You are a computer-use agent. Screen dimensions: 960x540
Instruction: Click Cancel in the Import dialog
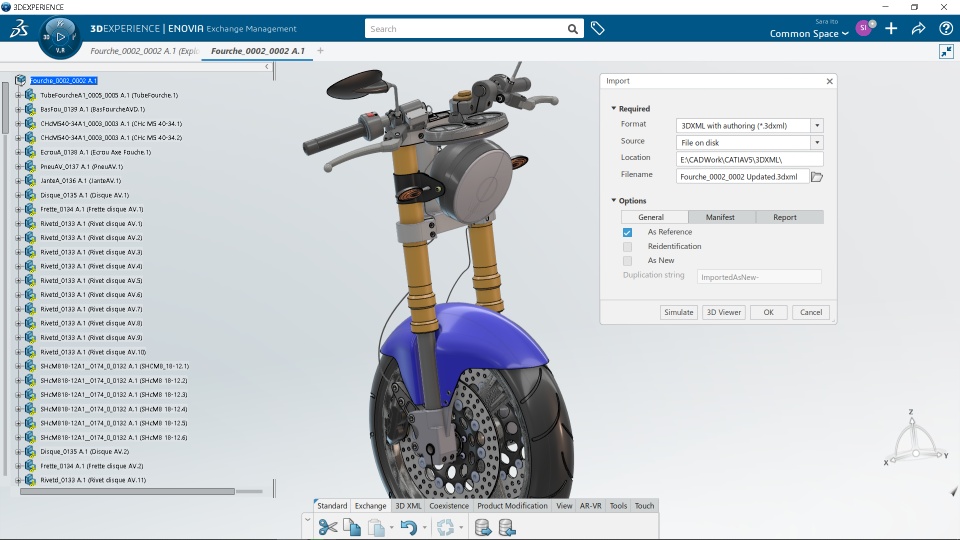pos(811,312)
